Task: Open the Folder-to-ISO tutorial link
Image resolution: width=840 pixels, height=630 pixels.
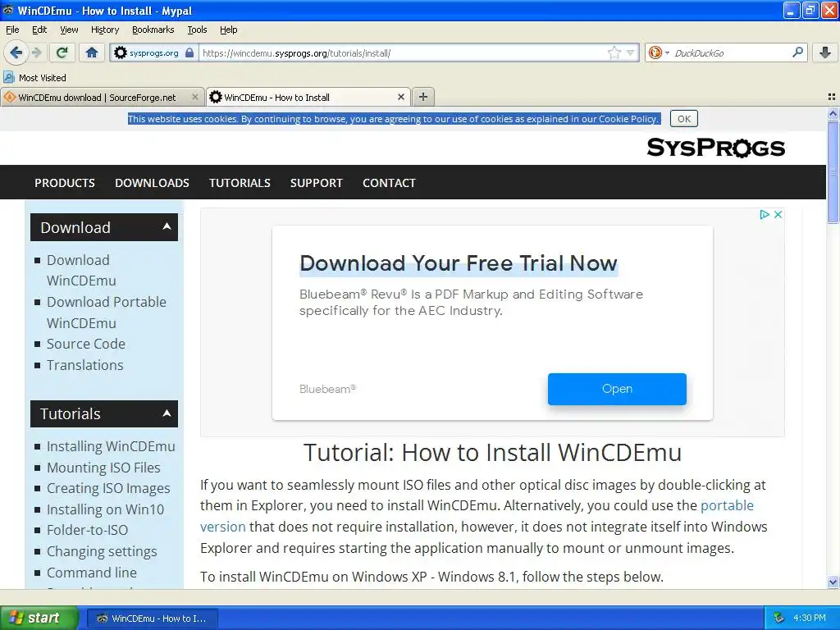Action: pos(87,531)
